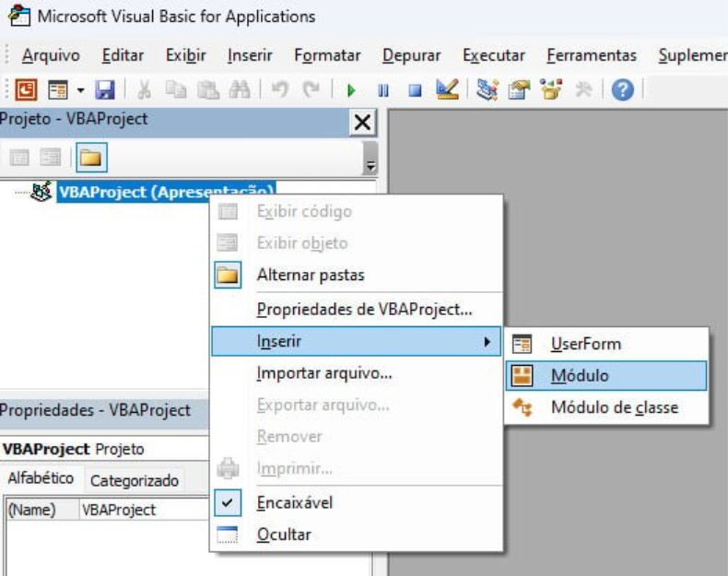Click the Undo arrow icon
Viewport: 728px width, 576px height.
coord(280,89)
